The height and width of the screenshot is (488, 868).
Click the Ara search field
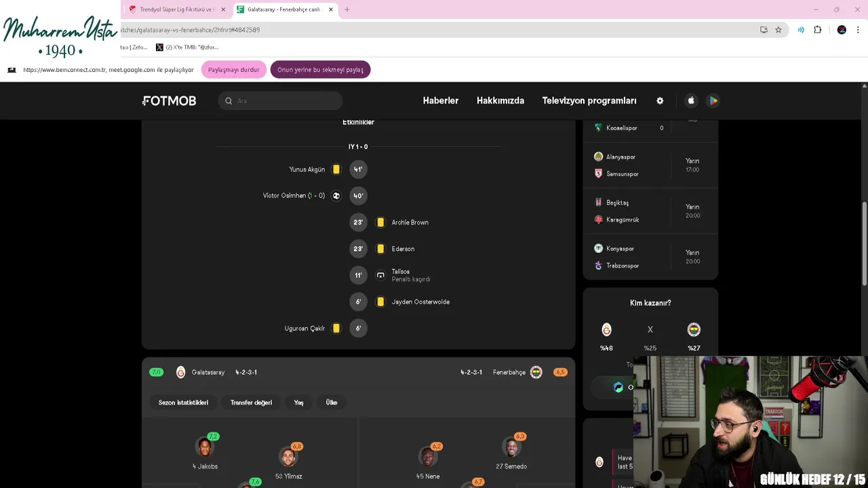point(280,101)
